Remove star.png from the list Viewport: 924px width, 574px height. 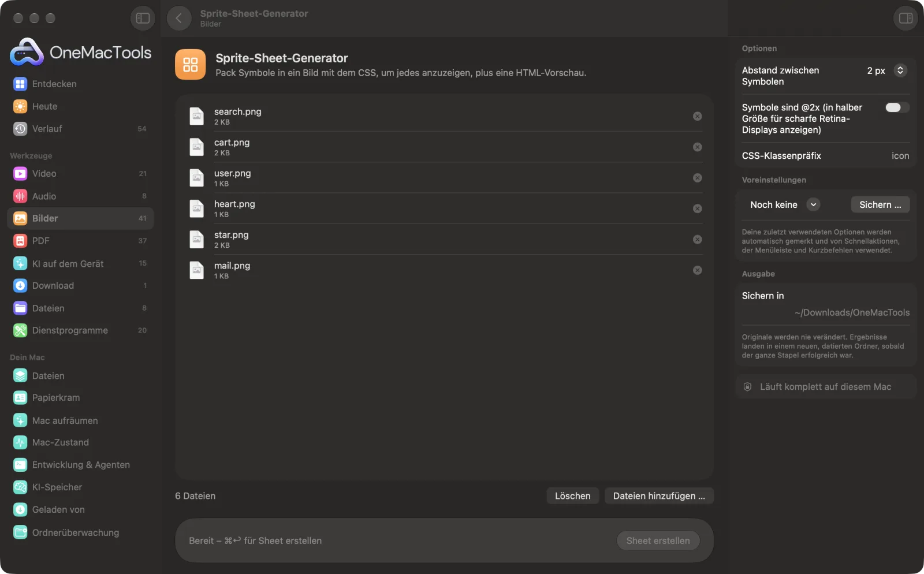click(x=698, y=239)
